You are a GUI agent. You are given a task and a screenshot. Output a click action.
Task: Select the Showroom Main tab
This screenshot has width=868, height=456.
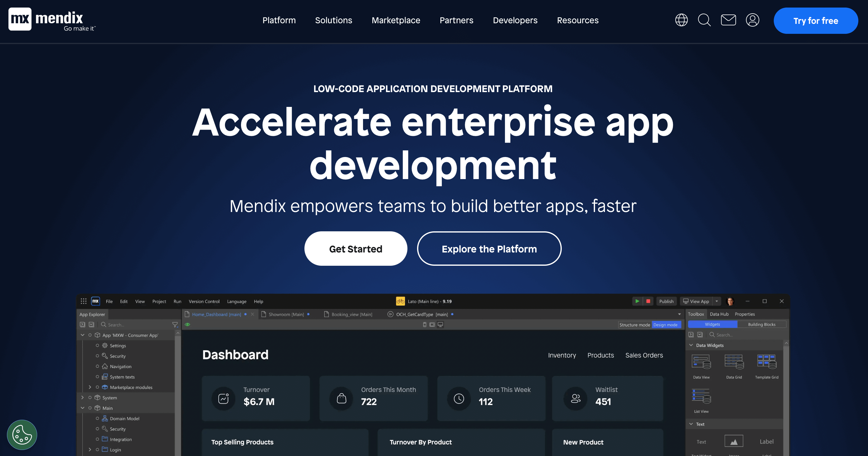[285, 314]
